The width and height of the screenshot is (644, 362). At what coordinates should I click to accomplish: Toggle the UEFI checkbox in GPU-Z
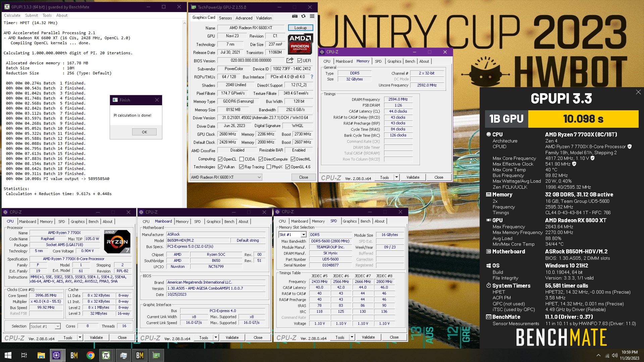click(x=300, y=61)
